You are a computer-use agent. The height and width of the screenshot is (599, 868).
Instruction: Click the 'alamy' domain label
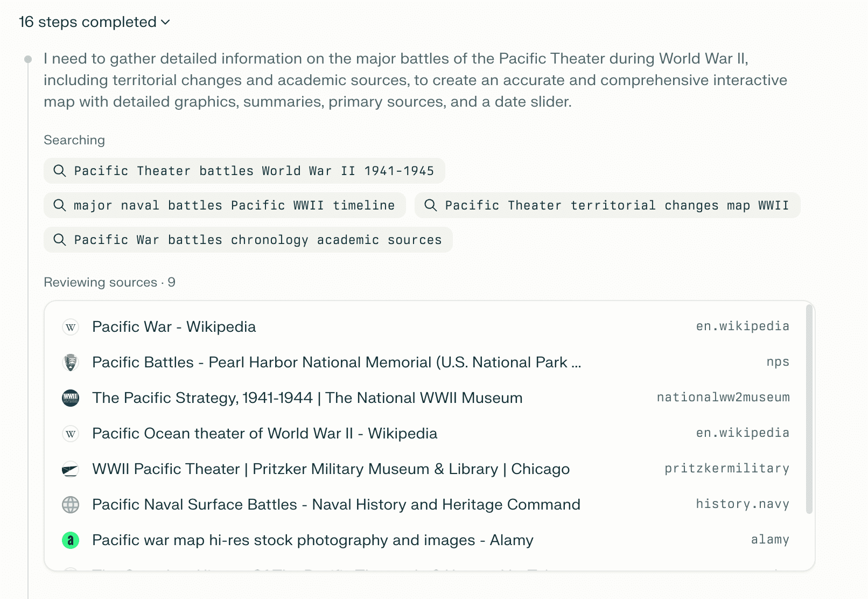pos(770,540)
